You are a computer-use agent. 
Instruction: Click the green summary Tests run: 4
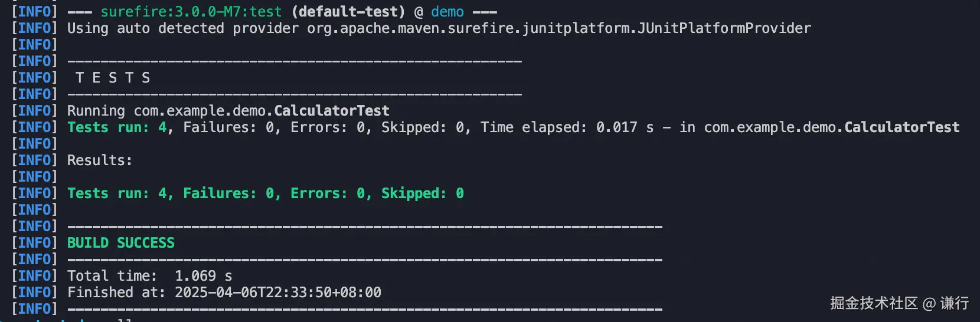tap(117, 193)
